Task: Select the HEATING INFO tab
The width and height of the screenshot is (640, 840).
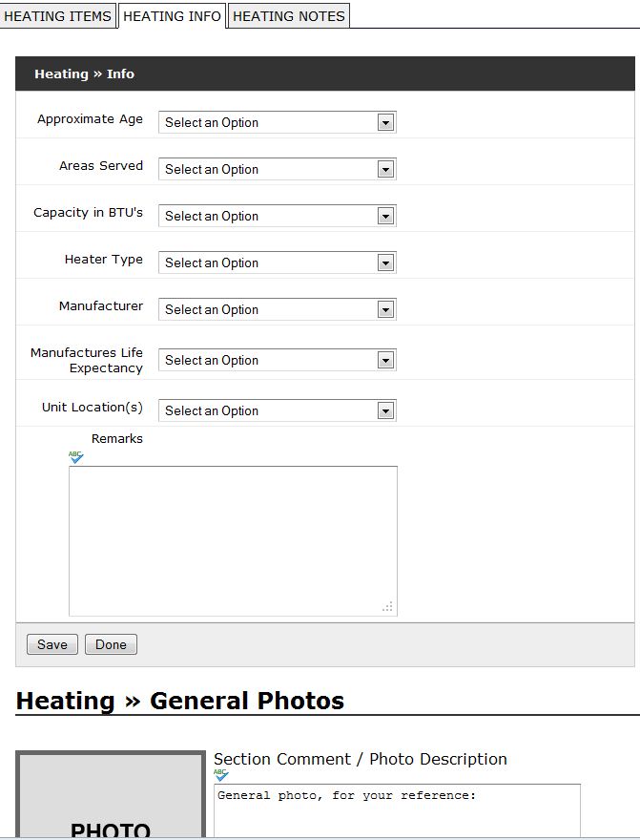Action: [x=172, y=16]
